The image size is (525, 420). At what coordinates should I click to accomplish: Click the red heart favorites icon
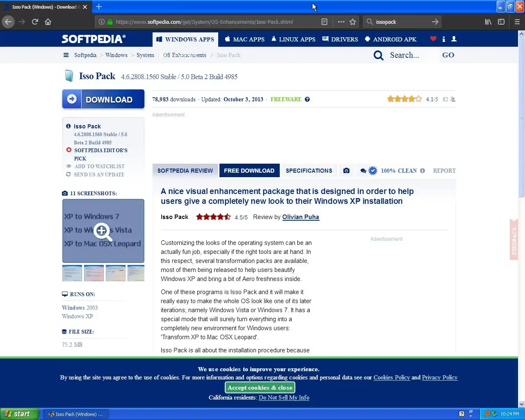click(x=433, y=39)
